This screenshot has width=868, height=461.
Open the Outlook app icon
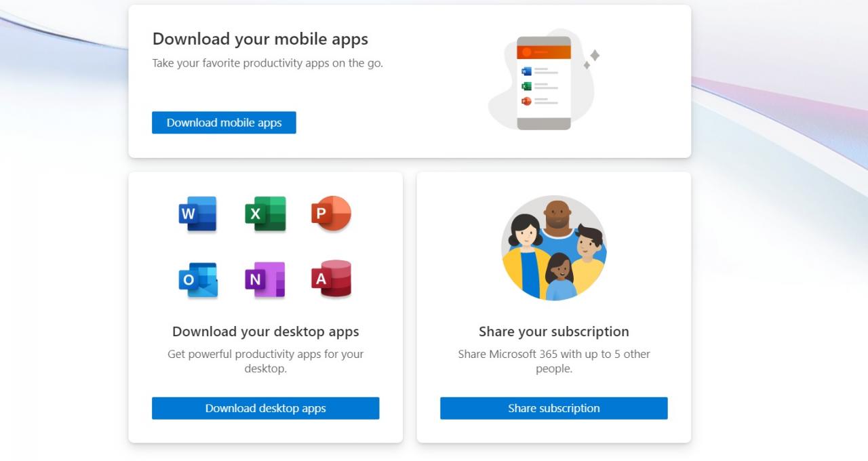197,280
